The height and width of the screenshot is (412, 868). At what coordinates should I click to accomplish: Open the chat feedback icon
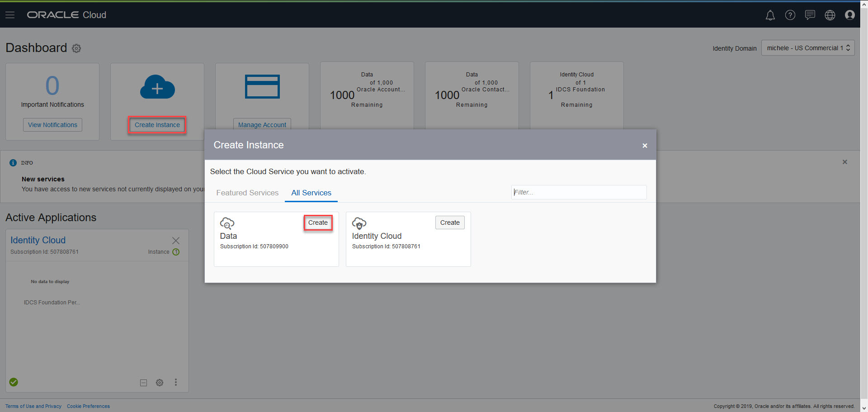click(x=810, y=15)
